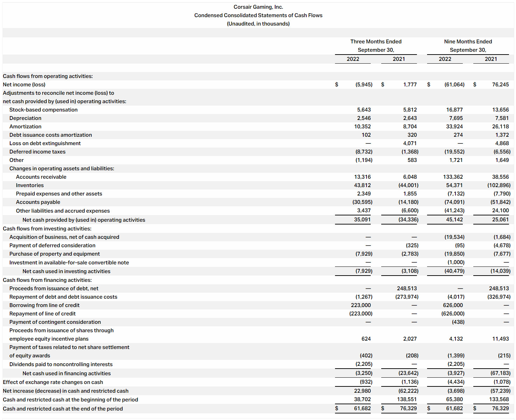Select "Investment in available-for-sale convertible note" label
Screen dimensions: 516x420
69,263
